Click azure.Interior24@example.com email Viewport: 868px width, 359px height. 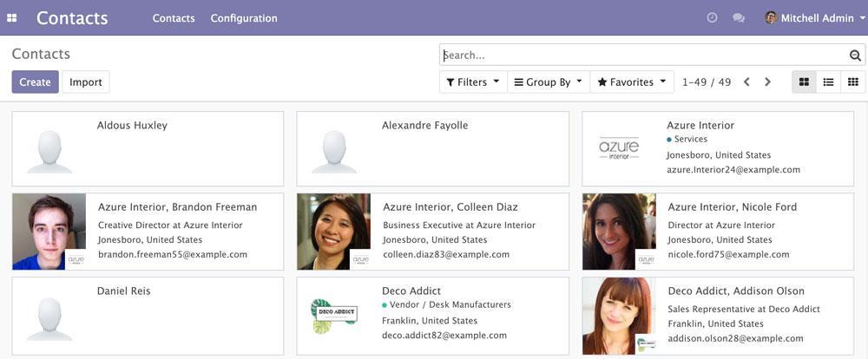[733, 170]
